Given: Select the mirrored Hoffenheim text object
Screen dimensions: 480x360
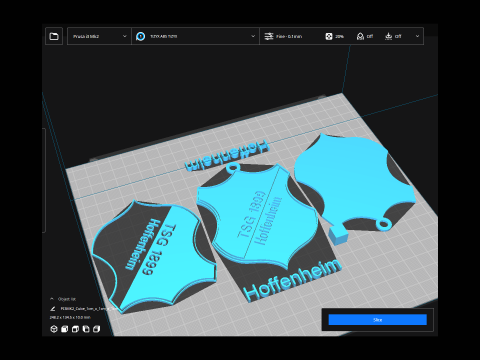Looking at the screenshot, I should tap(227, 155).
